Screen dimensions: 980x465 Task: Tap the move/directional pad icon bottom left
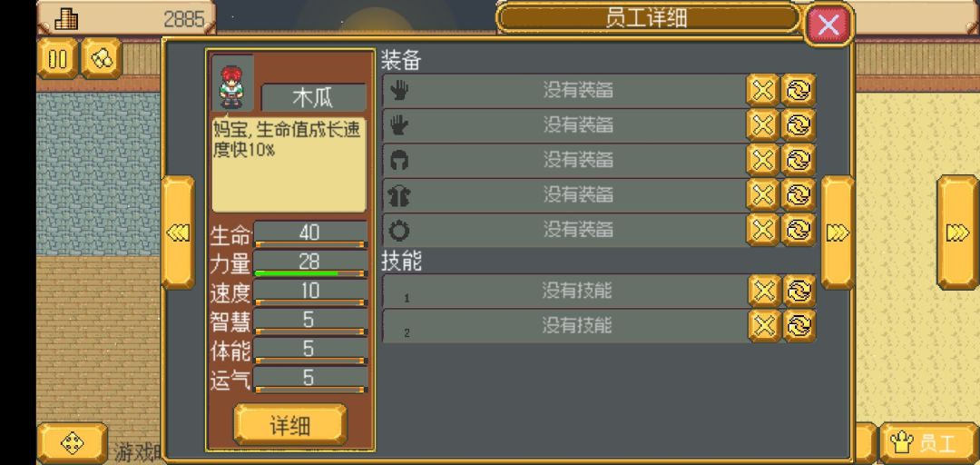tap(73, 444)
